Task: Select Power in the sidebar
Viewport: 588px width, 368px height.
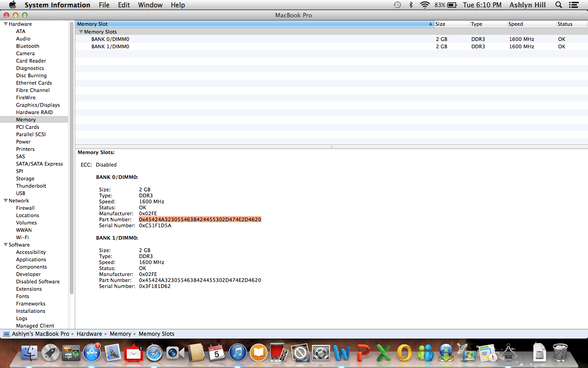Action: click(x=23, y=142)
